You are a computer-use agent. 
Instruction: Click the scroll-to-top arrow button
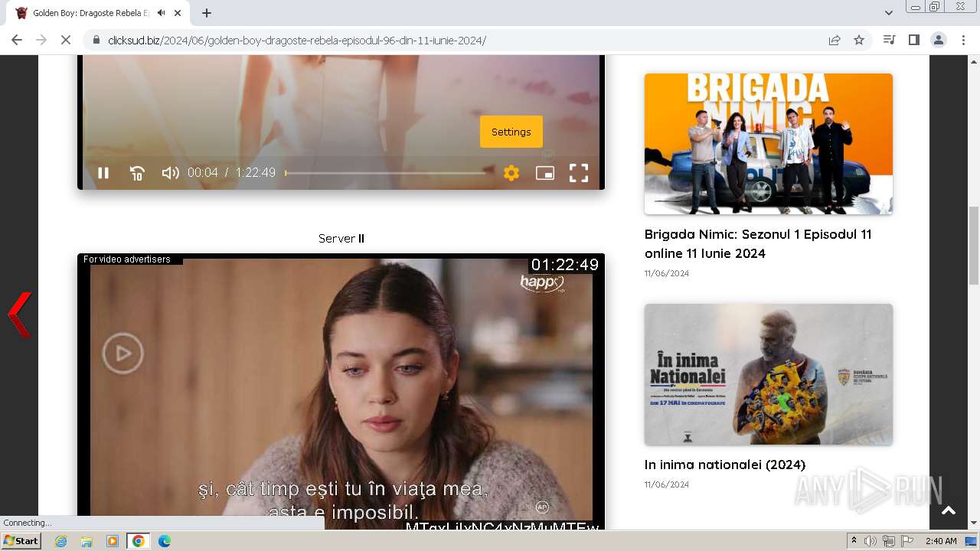(x=949, y=510)
